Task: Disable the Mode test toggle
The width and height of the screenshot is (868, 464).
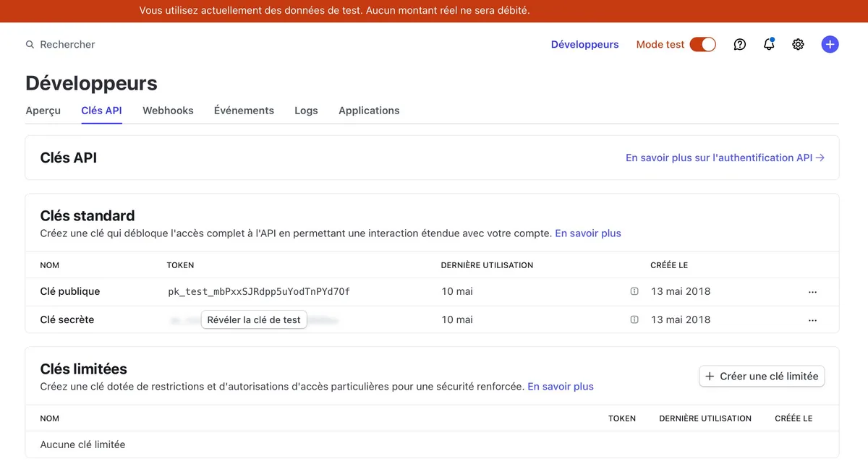Action: coord(702,44)
